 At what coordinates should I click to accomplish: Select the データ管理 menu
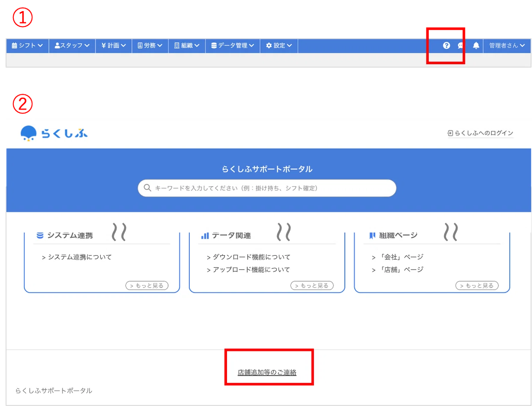pos(232,45)
